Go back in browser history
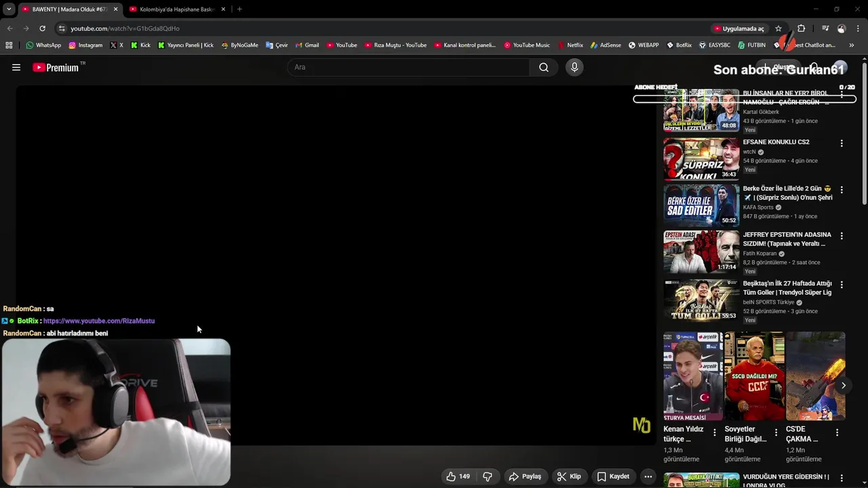This screenshot has width=868, height=488. 9,28
